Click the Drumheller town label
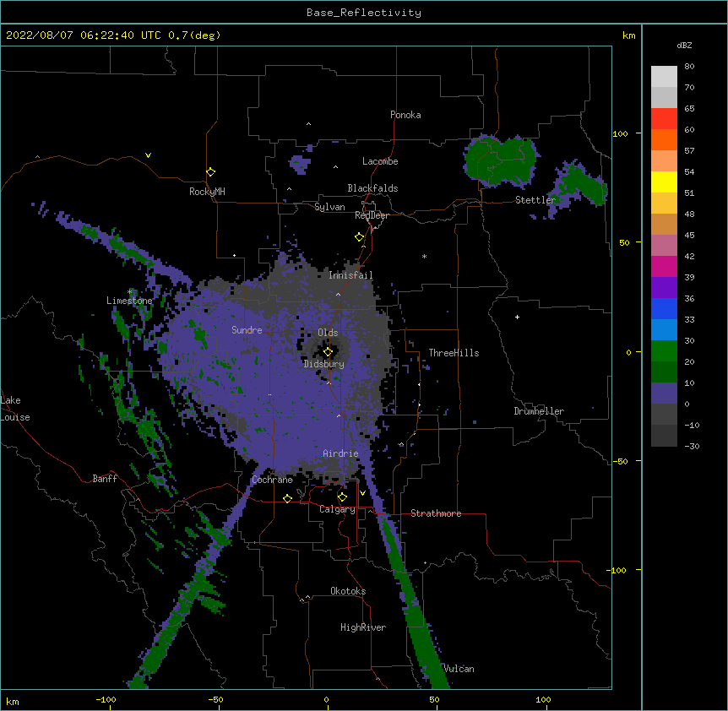 [539, 411]
